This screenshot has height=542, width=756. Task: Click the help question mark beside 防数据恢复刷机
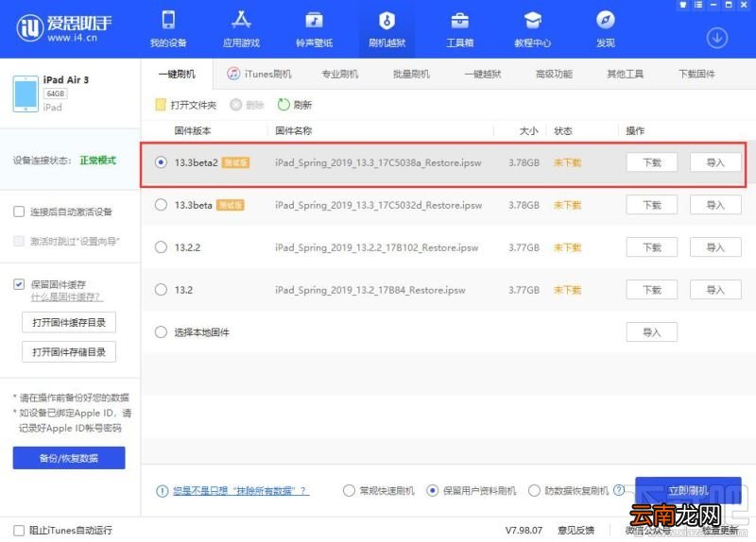point(619,490)
